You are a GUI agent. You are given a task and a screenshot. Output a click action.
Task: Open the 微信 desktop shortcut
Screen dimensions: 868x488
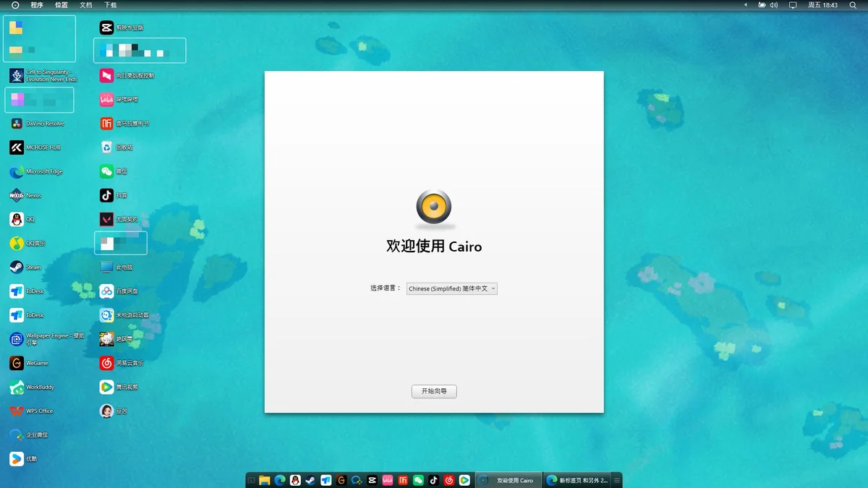pos(114,171)
